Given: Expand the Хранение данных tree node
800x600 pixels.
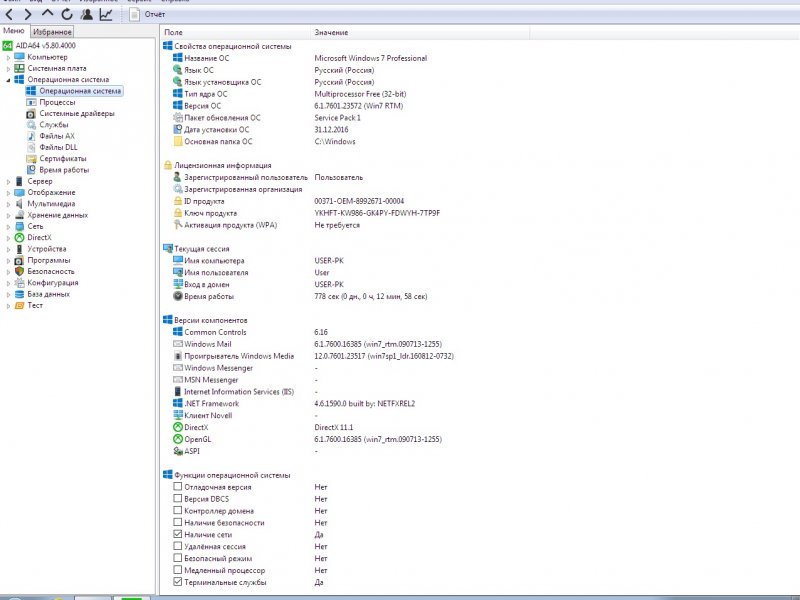Looking at the screenshot, I should pos(8,215).
